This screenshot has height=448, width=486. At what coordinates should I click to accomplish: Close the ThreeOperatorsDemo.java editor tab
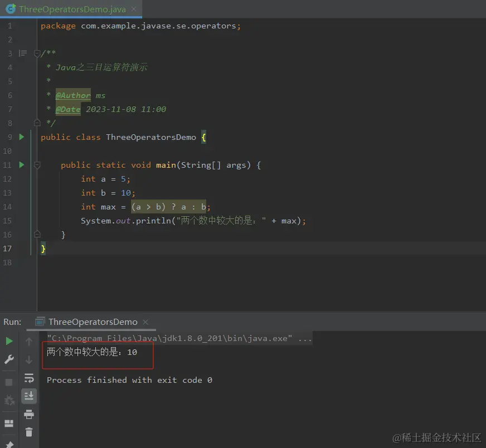pyautogui.click(x=134, y=9)
